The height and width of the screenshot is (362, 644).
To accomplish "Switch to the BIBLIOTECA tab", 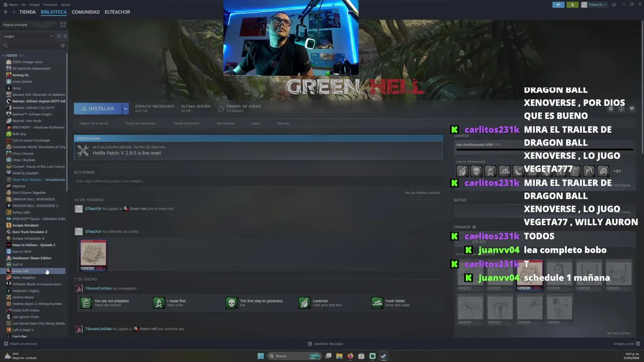I will 53,12.
